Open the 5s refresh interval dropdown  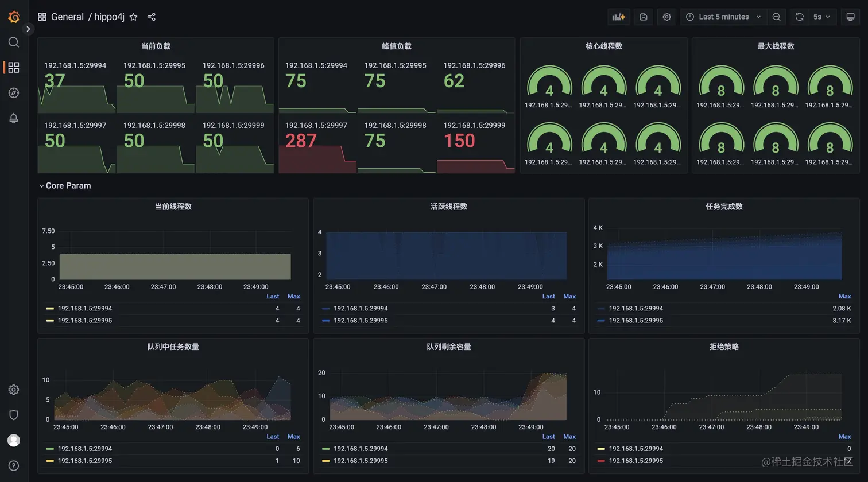pos(822,17)
